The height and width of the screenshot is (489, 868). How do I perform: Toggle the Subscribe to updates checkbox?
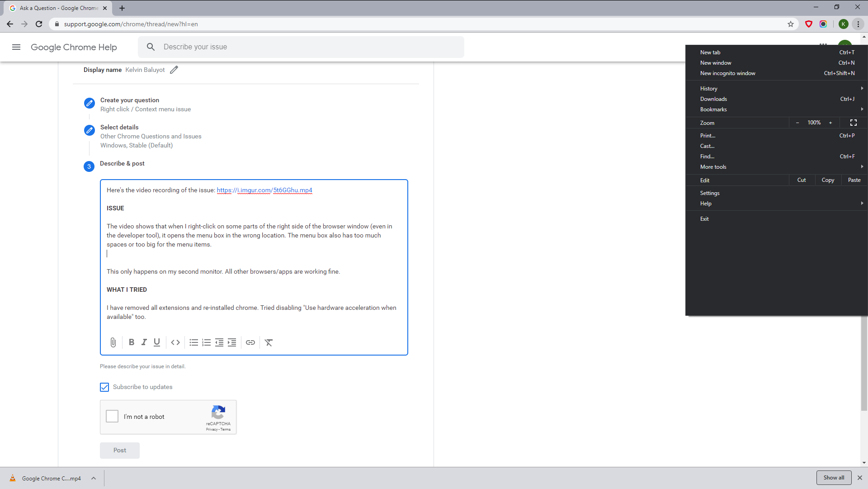tap(104, 386)
